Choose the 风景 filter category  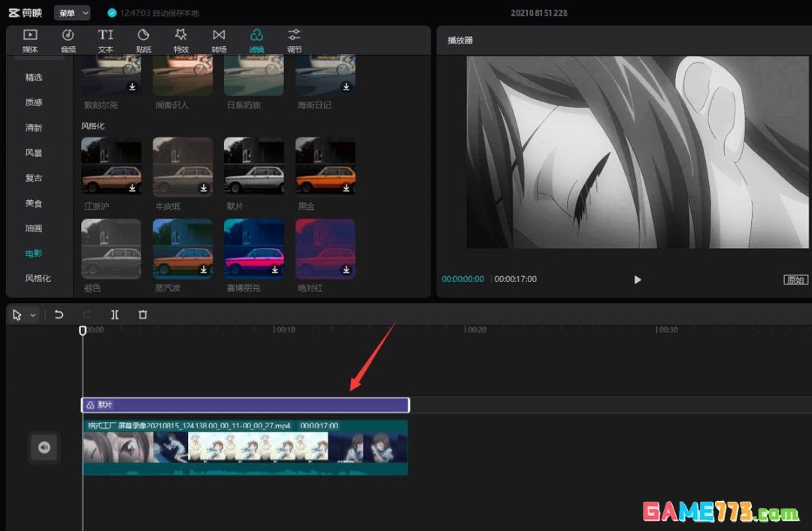tap(34, 153)
